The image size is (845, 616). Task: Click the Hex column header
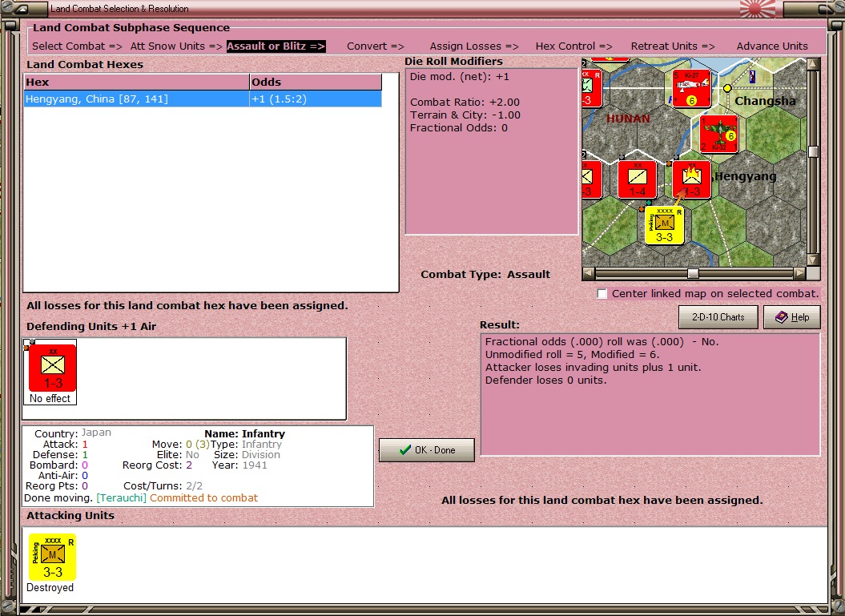click(x=136, y=82)
